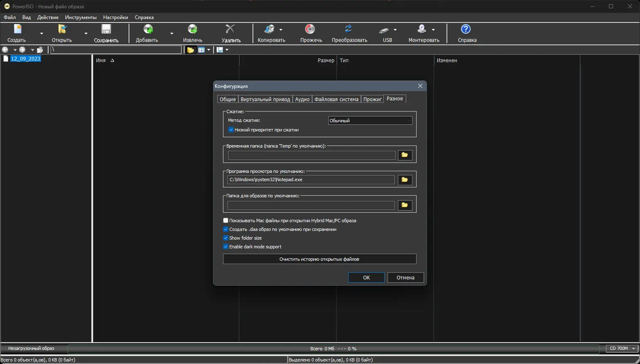Toggle Show folder size checkbox
This screenshot has height=364, width=640.
coord(225,238)
